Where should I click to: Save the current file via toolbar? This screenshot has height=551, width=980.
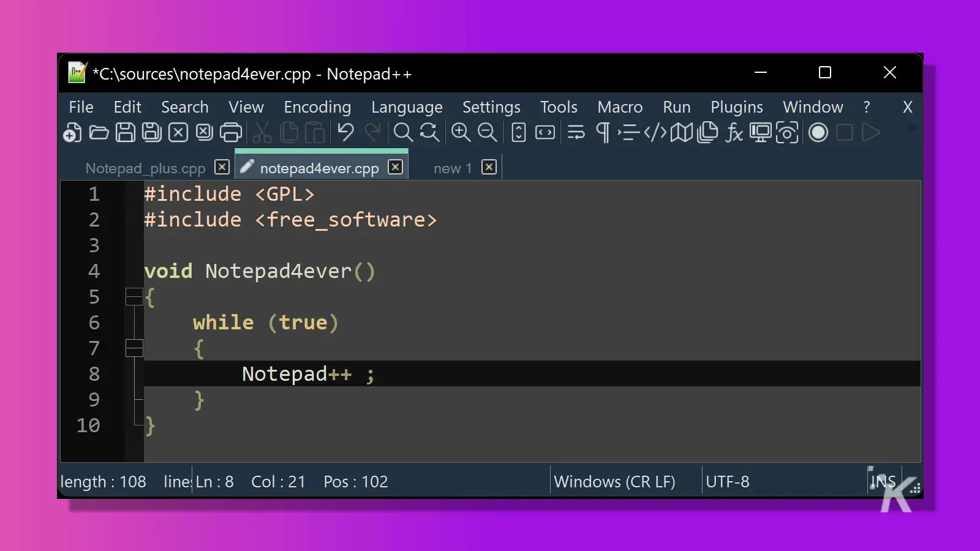126,132
